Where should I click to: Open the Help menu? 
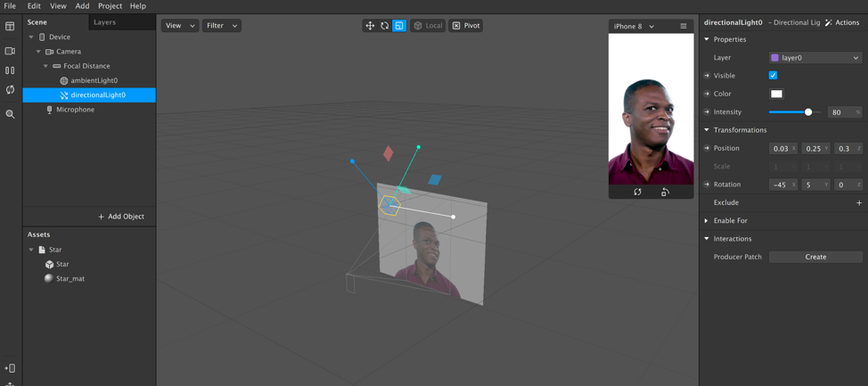(x=138, y=6)
